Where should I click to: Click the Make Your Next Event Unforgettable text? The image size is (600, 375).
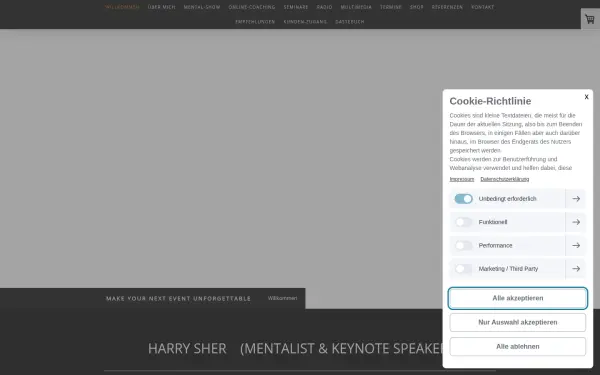pos(178,298)
